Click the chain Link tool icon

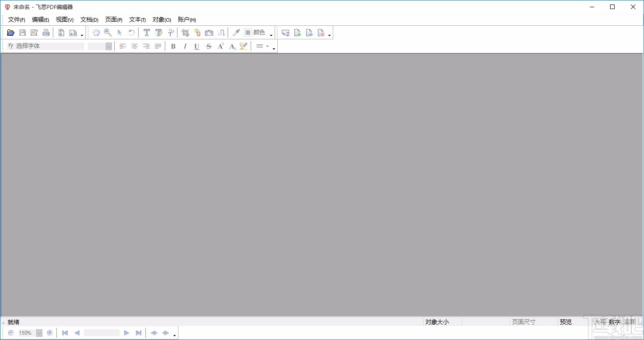pyautogui.click(x=197, y=33)
